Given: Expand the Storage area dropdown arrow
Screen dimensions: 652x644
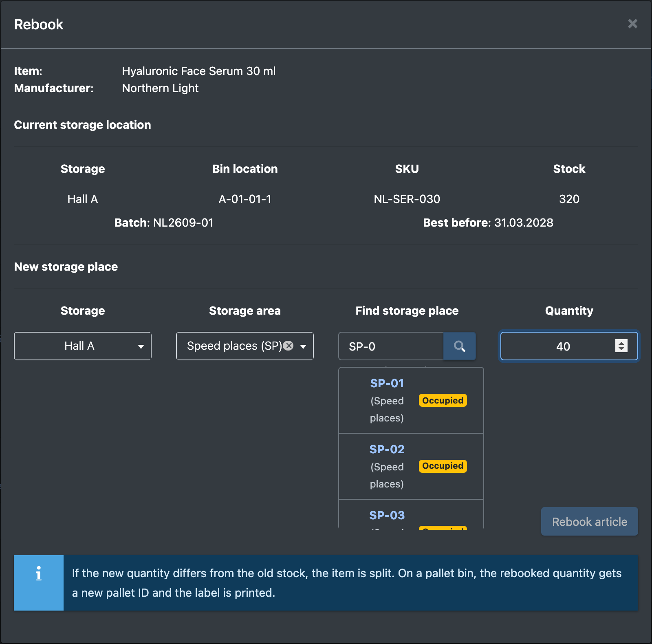Looking at the screenshot, I should (x=303, y=346).
